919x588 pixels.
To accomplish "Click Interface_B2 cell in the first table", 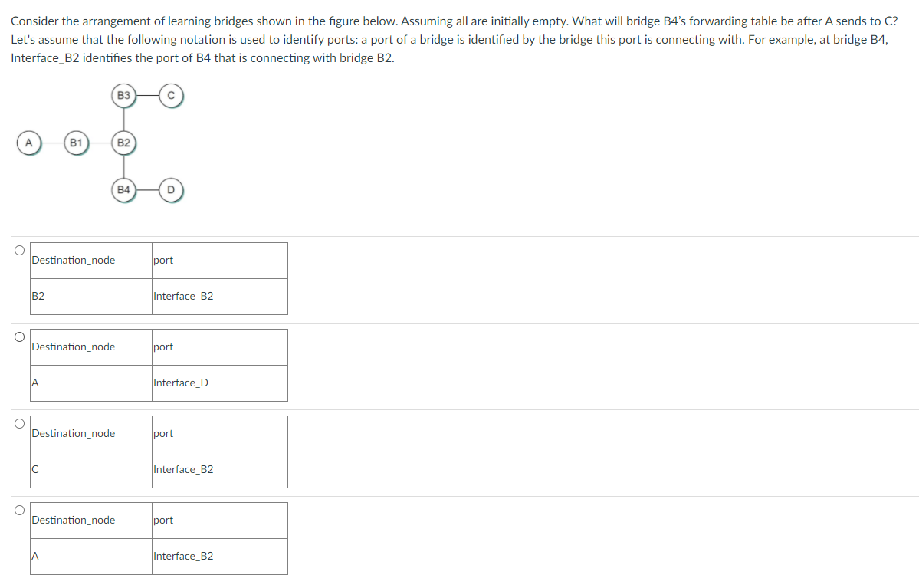I will (x=220, y=297).
